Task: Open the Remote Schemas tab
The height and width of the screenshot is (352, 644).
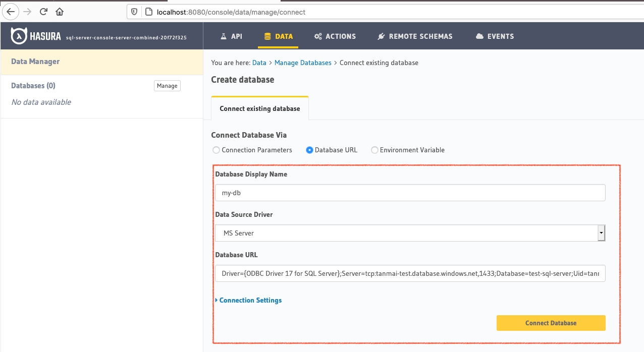Action: [x=415, y=36]
